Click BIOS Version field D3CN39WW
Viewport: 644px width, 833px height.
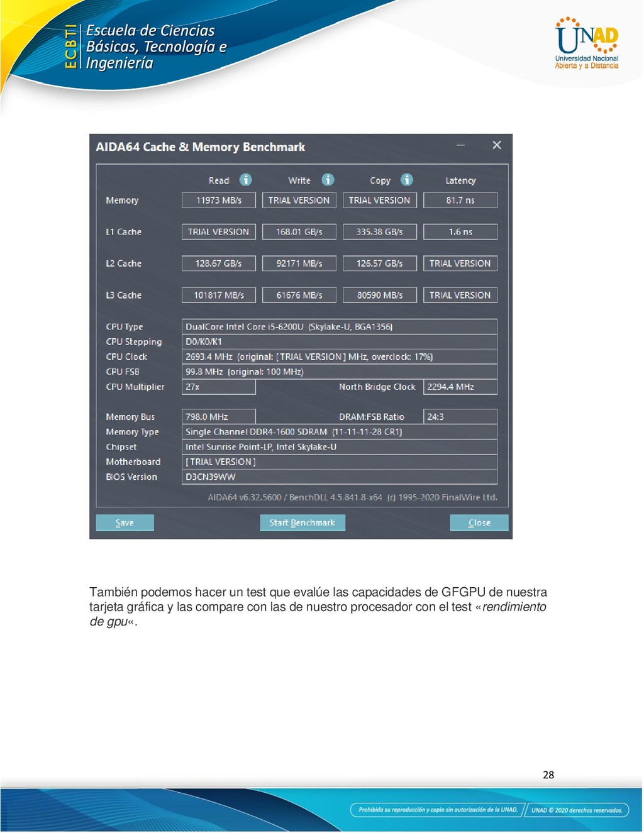click(x=339, y=477)
